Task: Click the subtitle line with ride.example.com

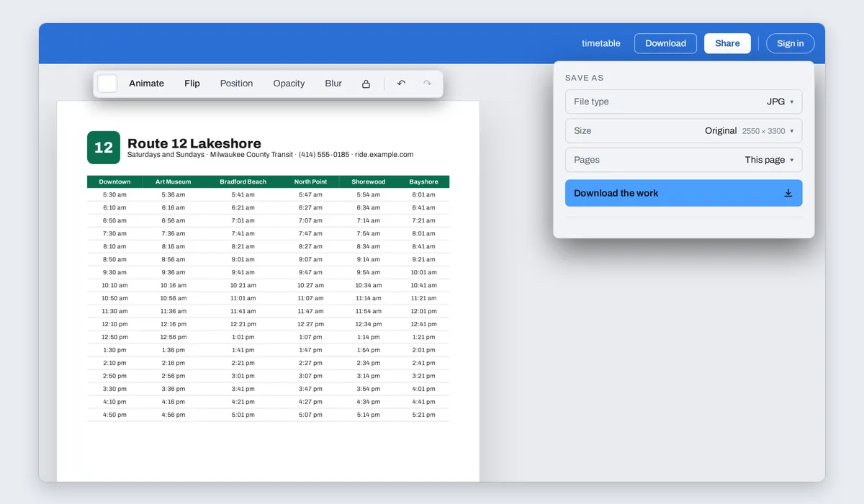Action: [x=271, y=155]
